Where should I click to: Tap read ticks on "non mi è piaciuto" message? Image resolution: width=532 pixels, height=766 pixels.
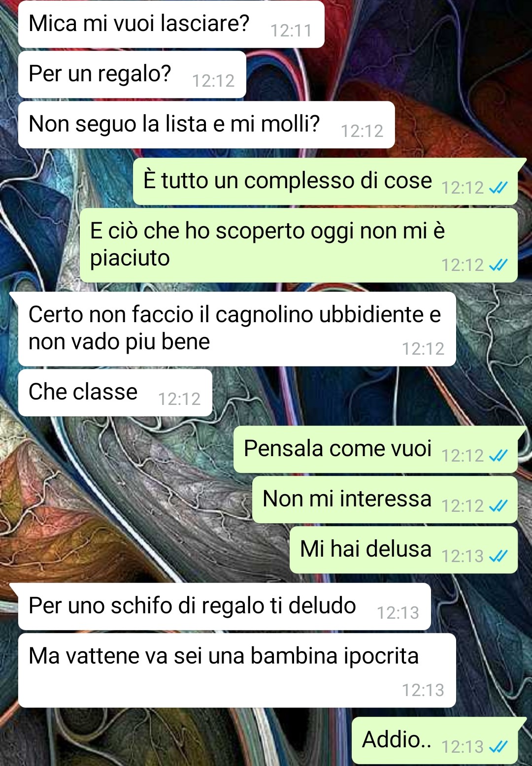(x=498, y=265)
